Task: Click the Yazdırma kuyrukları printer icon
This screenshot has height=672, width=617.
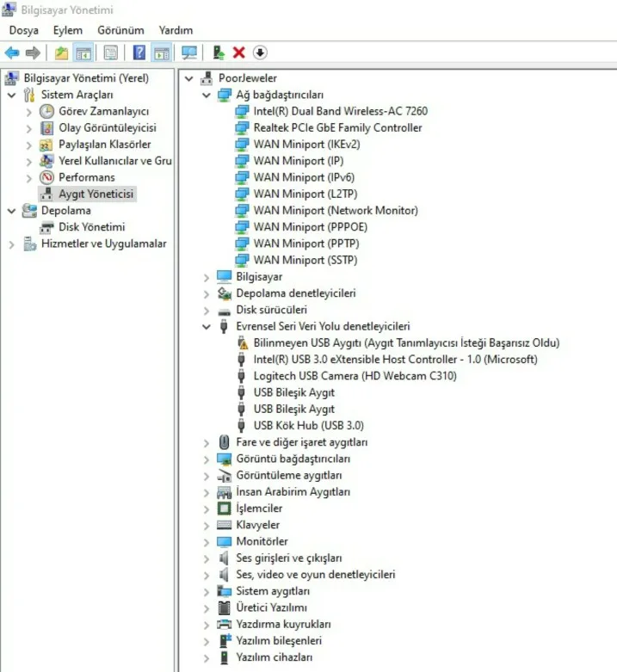Action: pyautogui.click(x=224, y=624)
